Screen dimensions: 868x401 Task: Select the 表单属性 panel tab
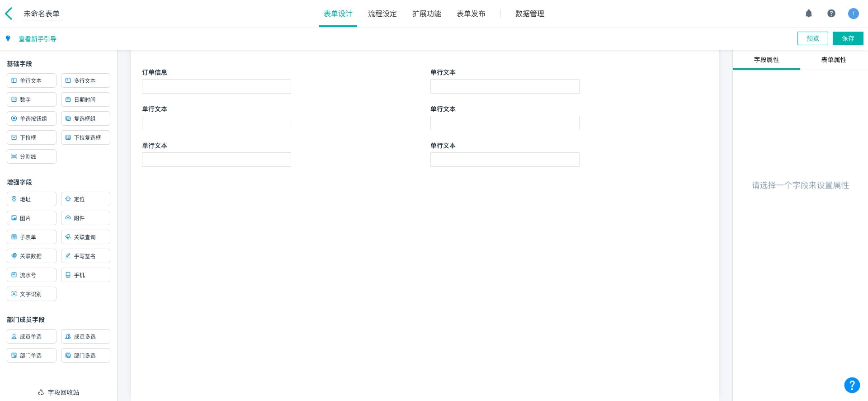pos(834,60)
